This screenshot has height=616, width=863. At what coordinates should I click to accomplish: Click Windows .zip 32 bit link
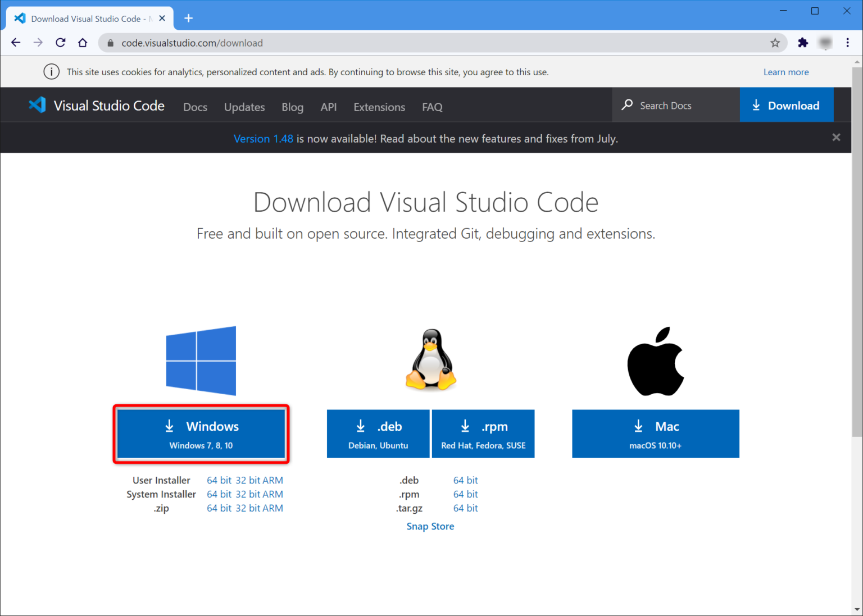point(248,508)
